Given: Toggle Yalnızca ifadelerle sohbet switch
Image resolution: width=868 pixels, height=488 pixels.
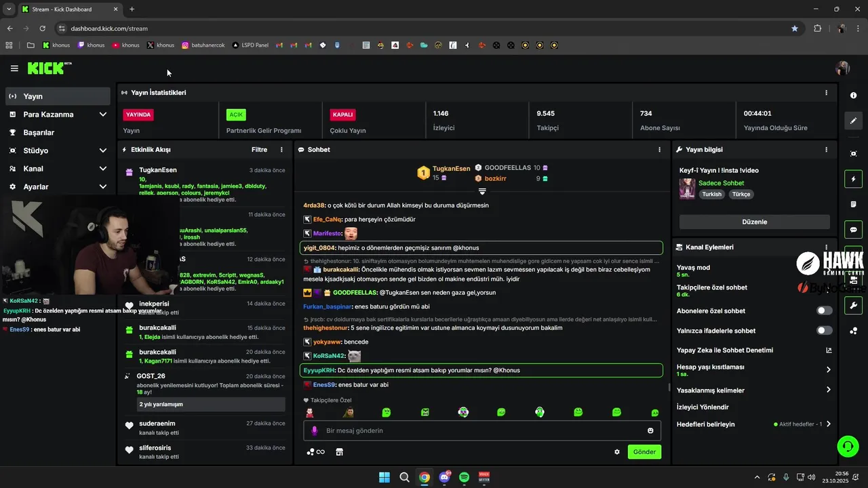Looking at the screenshot, I should (824, 330).
